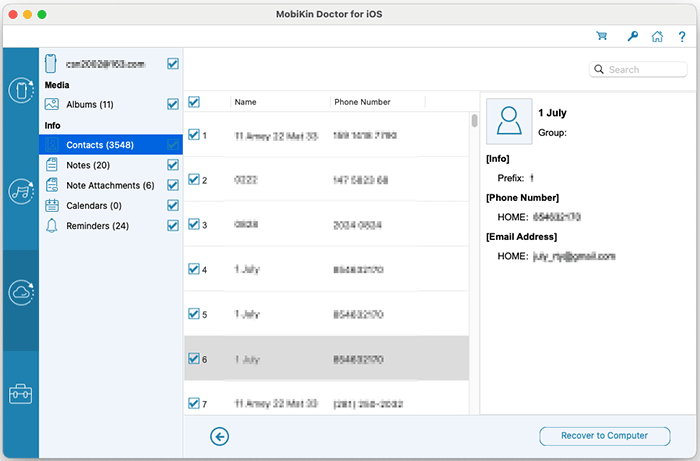Uncheck contact row 7 checkbox
The image size is (700, 461).
194,403
